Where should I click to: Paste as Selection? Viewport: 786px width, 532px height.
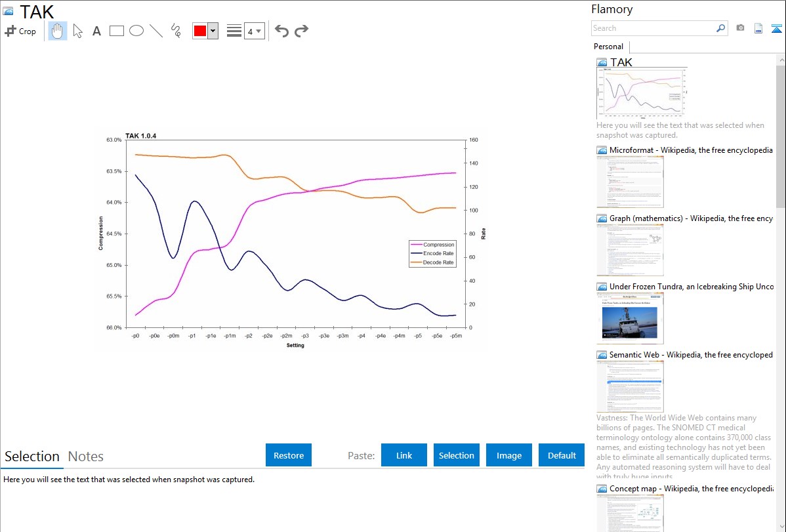click(457, 455)
